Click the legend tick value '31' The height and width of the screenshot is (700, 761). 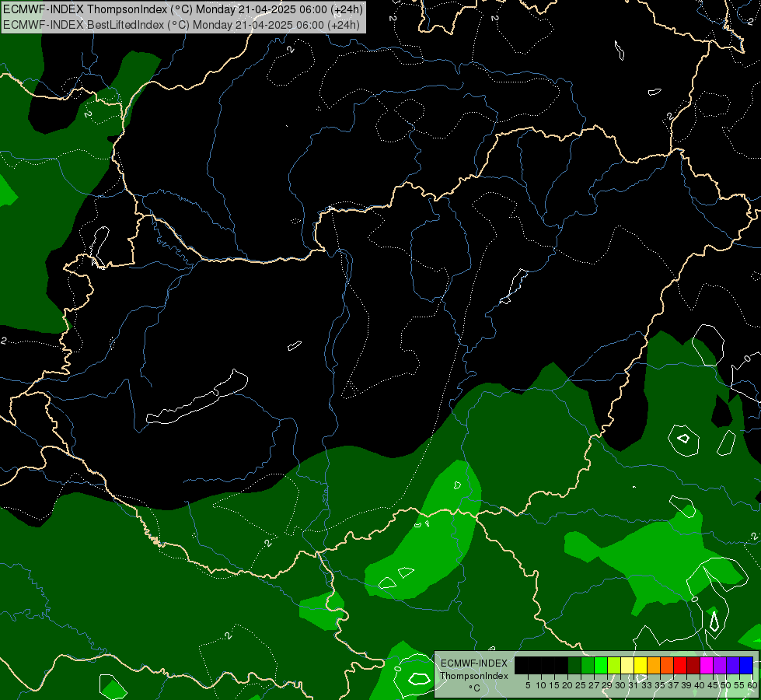634,685
